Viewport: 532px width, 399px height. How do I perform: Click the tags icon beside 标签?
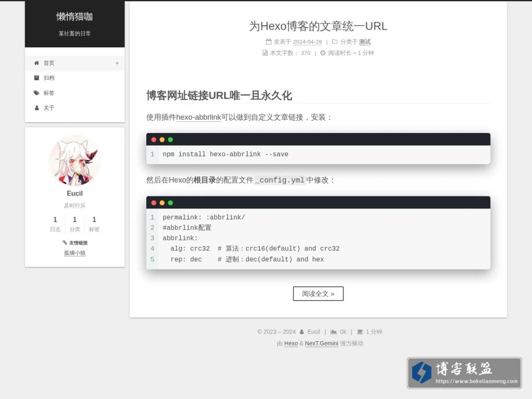pyautogui.click(x=36, y=93)
